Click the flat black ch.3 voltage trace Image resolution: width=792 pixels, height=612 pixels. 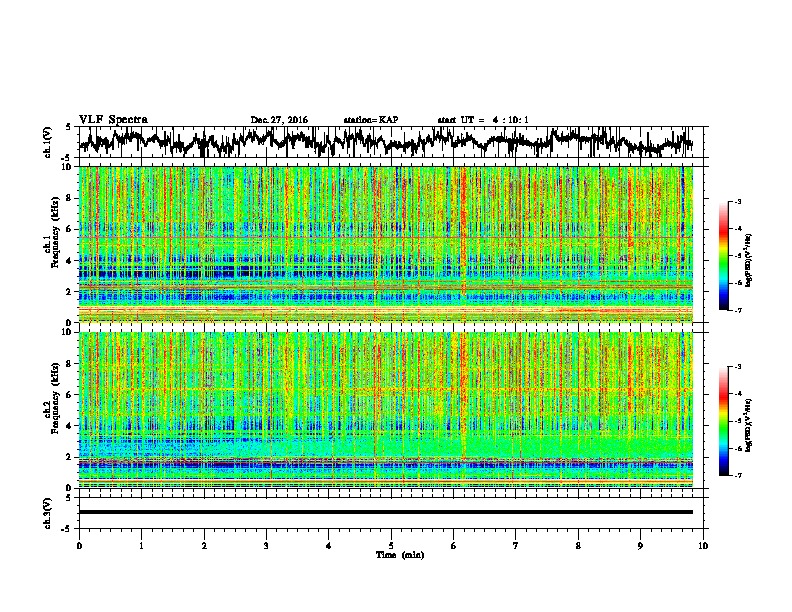[x=386, y=512]
